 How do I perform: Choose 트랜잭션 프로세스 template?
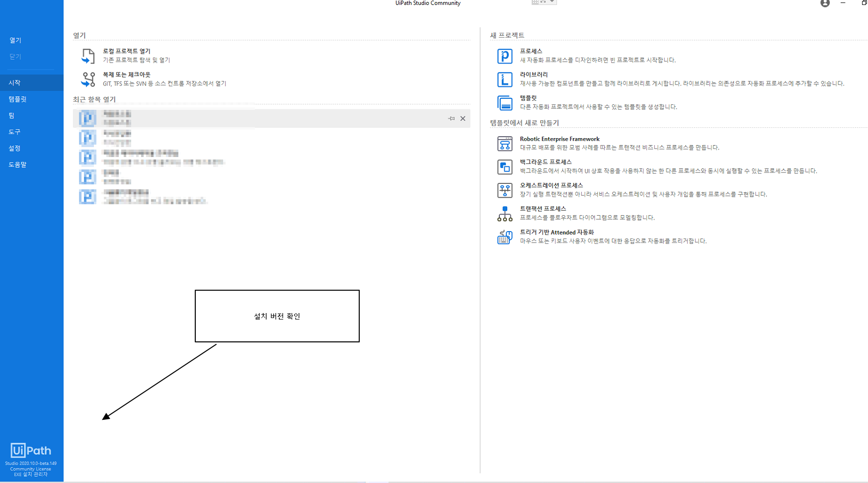click(x=543, y=209)
